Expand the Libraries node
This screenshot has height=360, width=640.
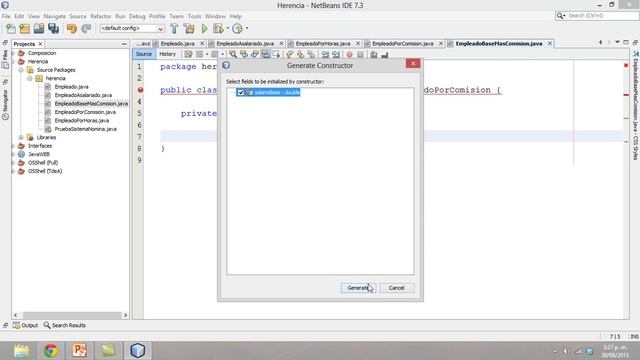point(21,138)
